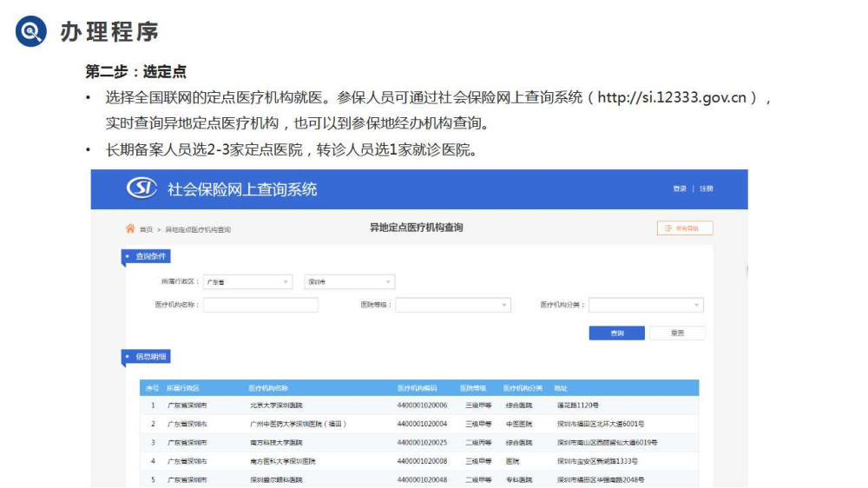Image resolution: width=868 pixels, height=488 pixels.
Task: Click the blue 查询 search button
Action: click(x=616, y=333)
